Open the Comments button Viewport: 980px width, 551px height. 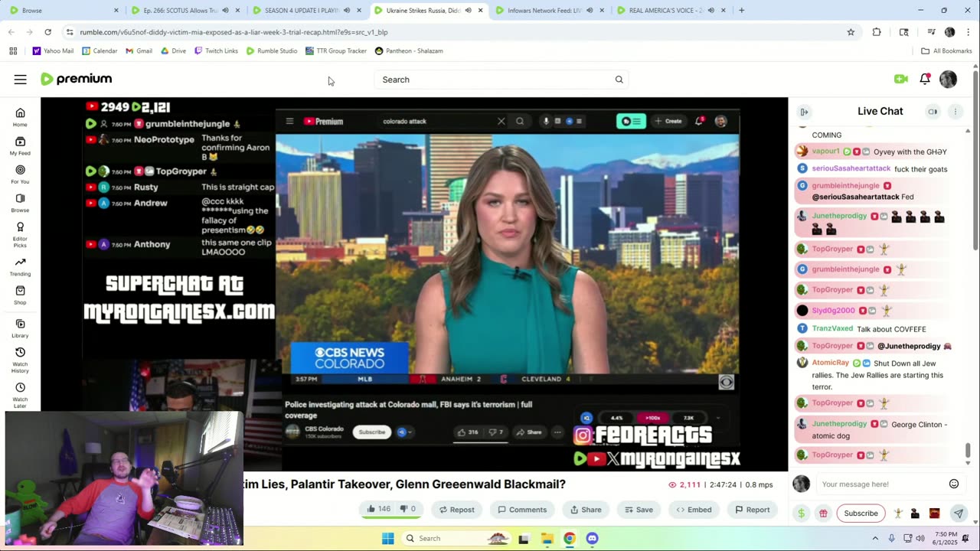(x=522, y=510)
